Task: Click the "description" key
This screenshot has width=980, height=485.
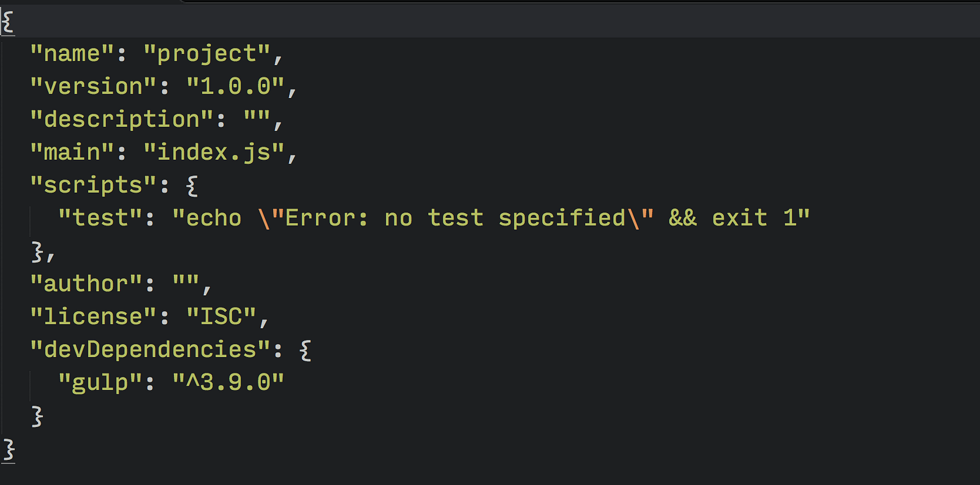Action: pyautogui.click(x=122, y=119)
